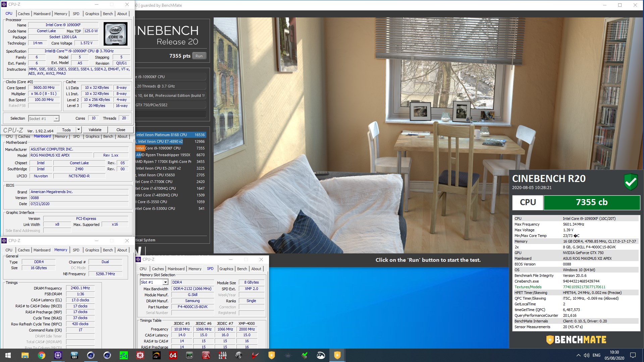The width and height of the screenshot is (644, 362).
Task: Switch to CPU-Z purple chip taskbar icon
Action: coord(58,355)
